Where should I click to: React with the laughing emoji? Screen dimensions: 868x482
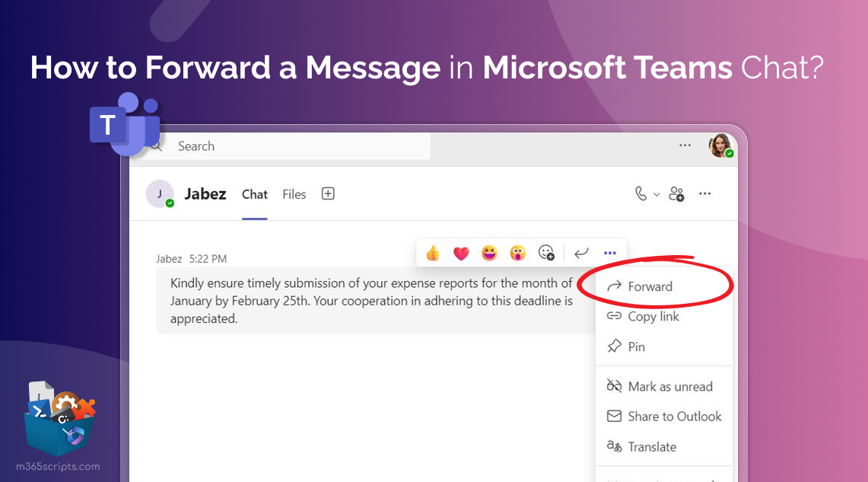point(490,252)
